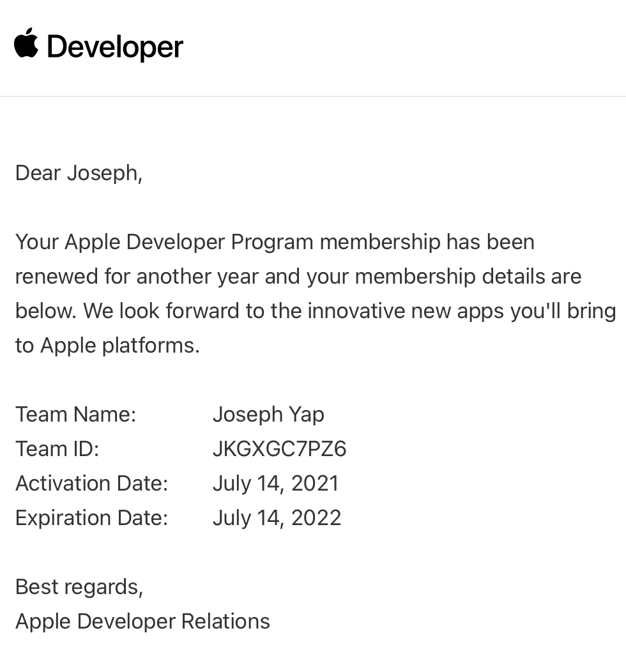
Task: Select the 'Dear Joseph,' greeting
Action: pyautogui.click(x=79, y=173)
